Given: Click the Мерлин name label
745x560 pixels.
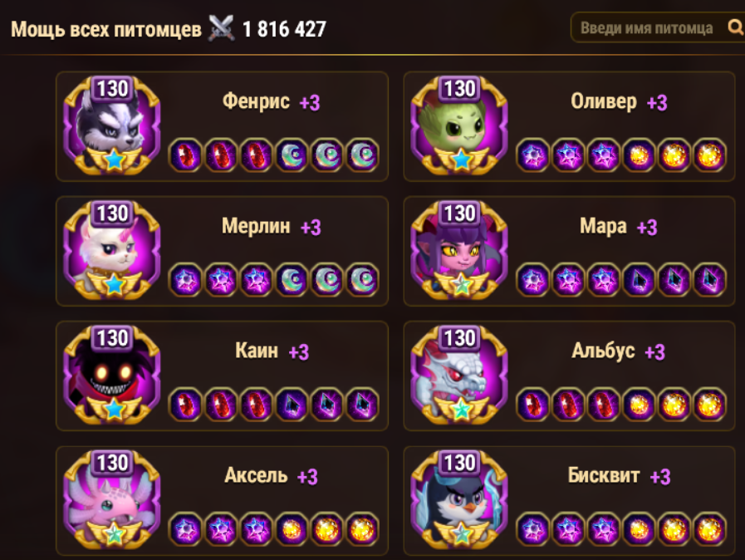Looking at the screenshot, I should [256, 226].
